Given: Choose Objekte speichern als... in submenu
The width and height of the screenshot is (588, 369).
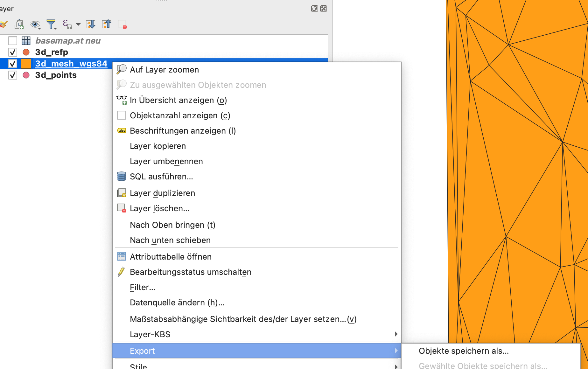Looking at the screenshot, I should pos(491,351).
